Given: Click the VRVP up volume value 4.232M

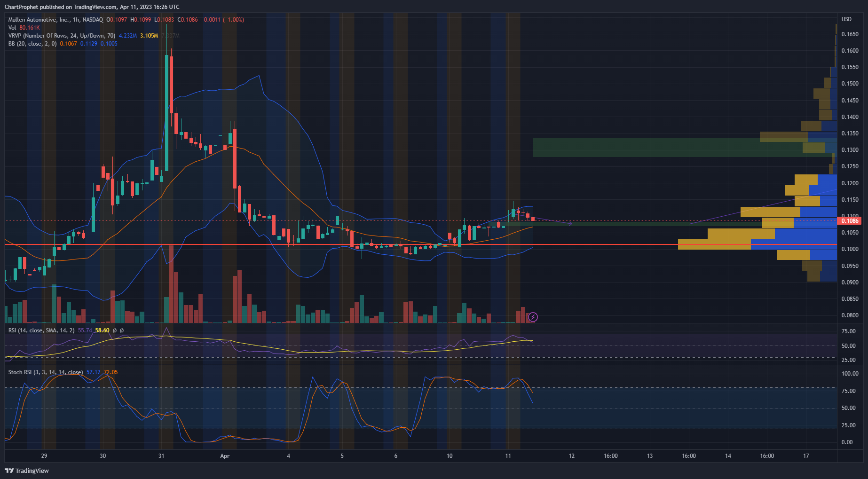Looking at the screenshot, I should coord(127,36).
